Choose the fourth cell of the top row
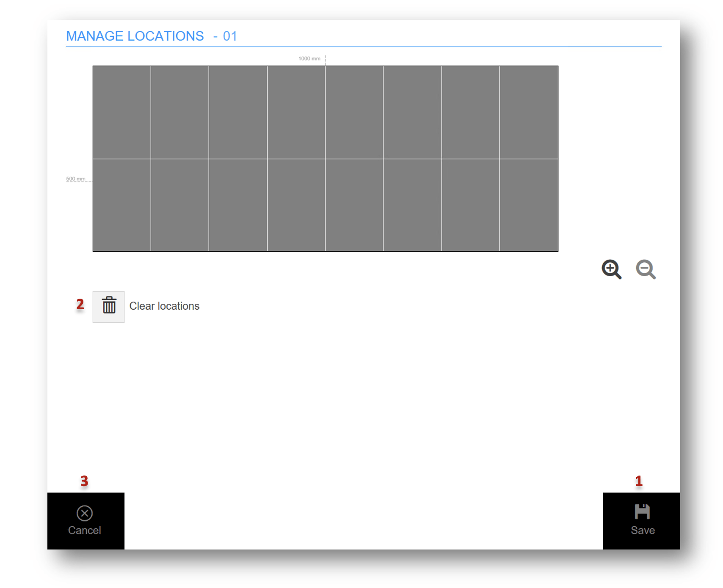723x588 pixels. pyautogui.click(x=296, y=113)
